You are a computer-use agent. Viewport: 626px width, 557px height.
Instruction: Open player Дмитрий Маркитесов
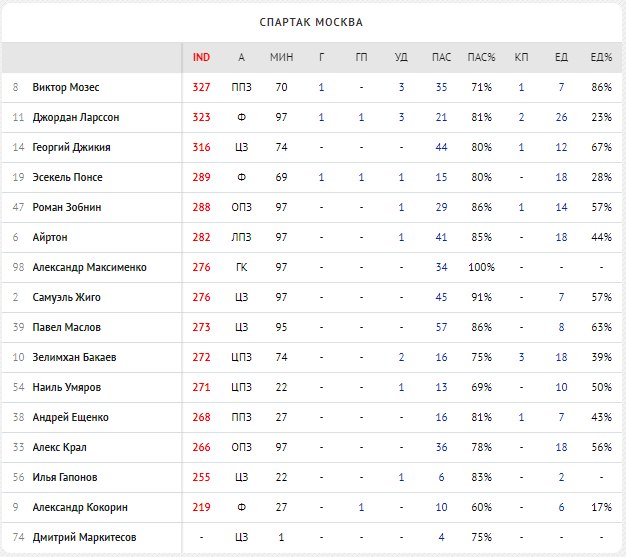pyautogui.click(x=84, y=537)
